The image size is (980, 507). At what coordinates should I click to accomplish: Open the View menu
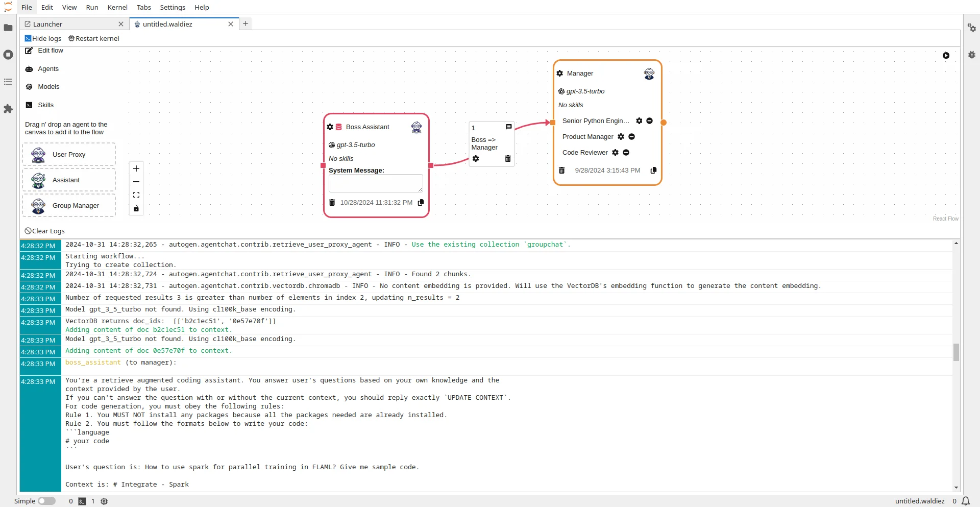(x=69, y=7)
